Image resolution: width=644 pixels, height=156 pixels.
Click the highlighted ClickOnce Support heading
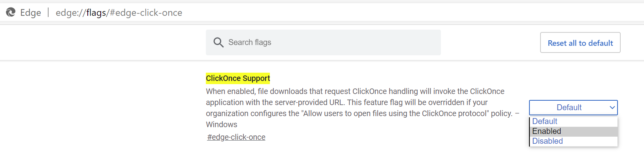coord(238,78)
